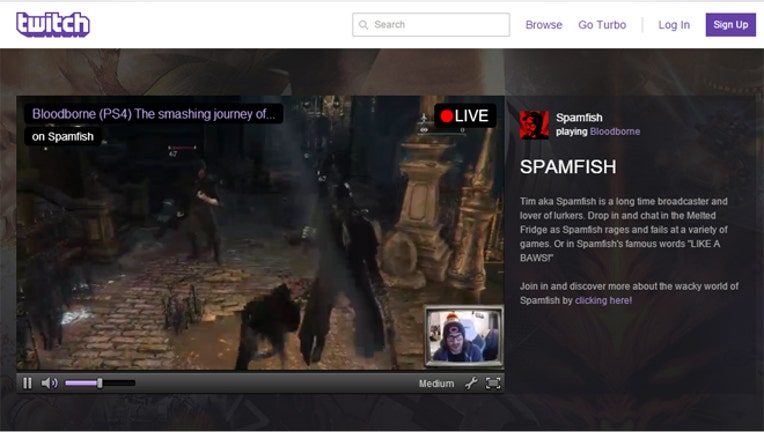This screenshot has width=764, height=432.
Task: Adjust the volume slider
Action: (100, 383)
